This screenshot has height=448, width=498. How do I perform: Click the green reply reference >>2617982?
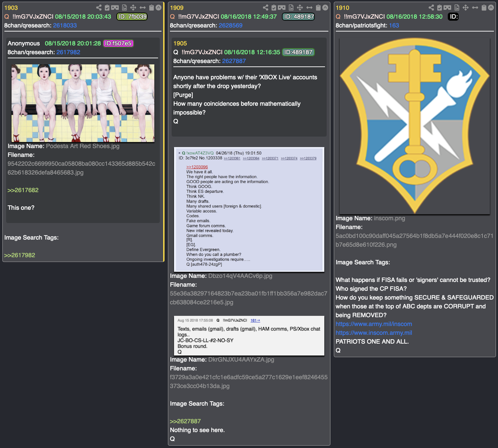[20, 255]
